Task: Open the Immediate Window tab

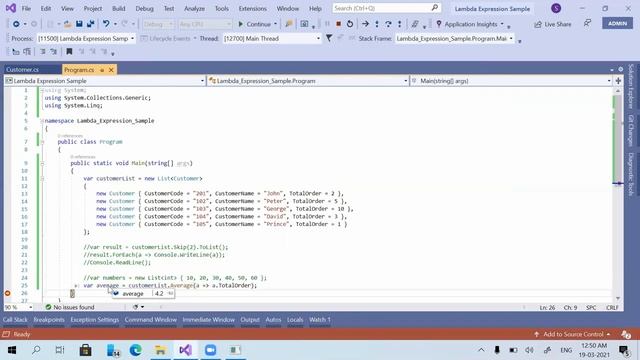Action: pyautogui.click(x=209, y=320)
